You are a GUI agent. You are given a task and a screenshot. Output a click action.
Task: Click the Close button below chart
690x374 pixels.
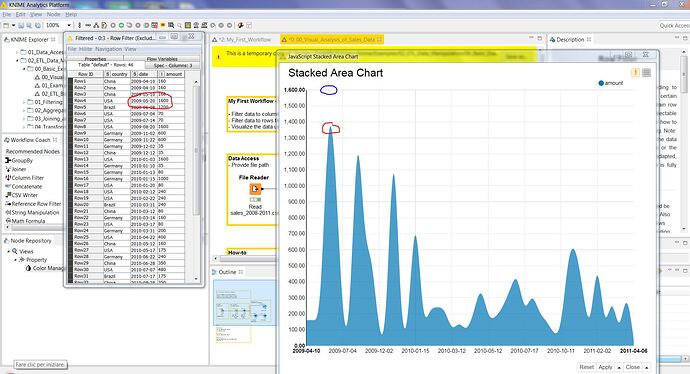632,367
